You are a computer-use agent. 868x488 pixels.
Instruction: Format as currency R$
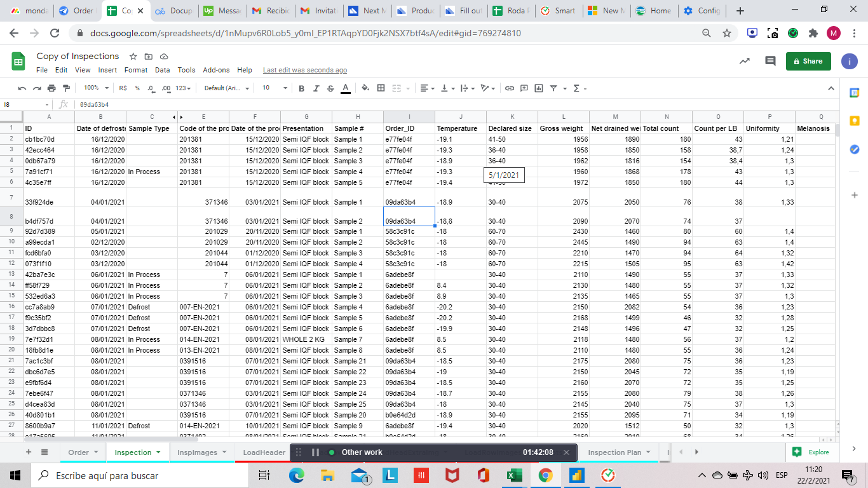(123, 88)
